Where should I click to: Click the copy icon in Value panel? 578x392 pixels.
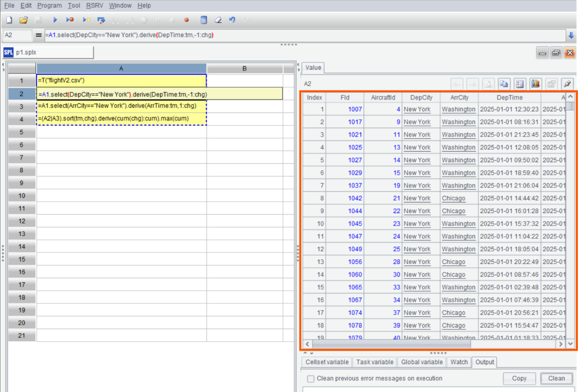pyautogui.click(x=504, y=84)
